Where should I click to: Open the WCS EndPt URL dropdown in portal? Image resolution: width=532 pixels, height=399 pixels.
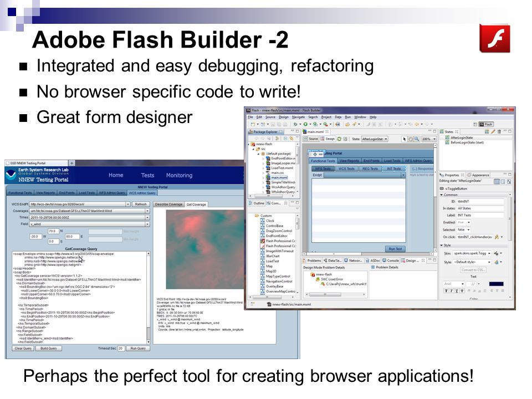click(x=80, y=204)
